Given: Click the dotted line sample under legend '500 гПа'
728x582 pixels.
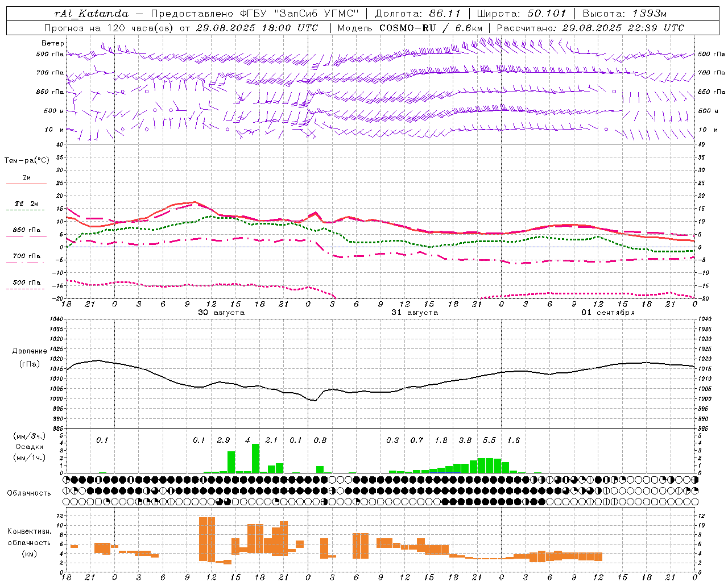Looking at the screenshot, I should pyautogui.click(x=26, y=289).
